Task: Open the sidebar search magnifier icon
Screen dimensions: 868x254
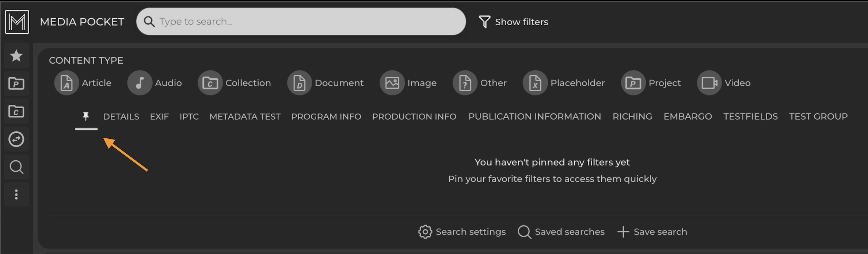Action: point(16,167)
